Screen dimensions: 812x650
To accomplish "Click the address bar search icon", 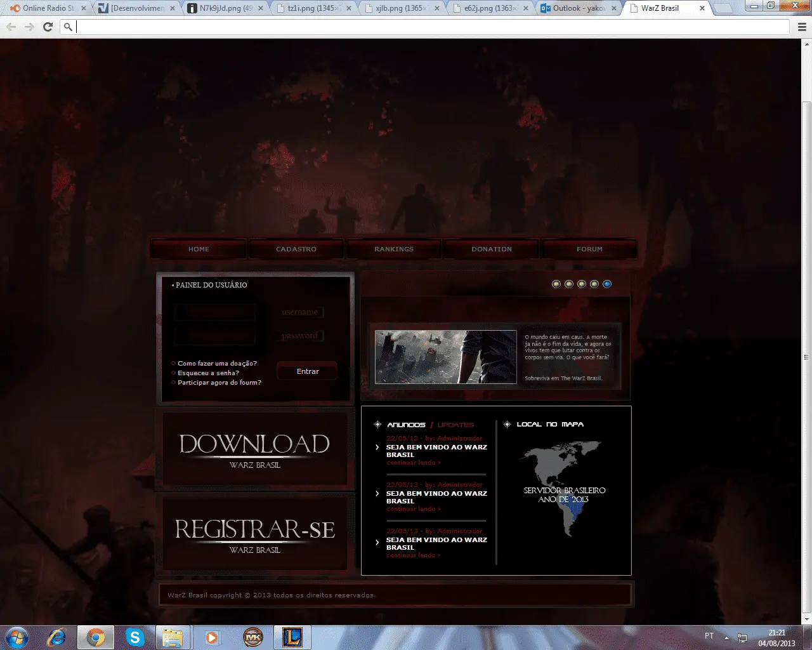I will [68, 27].
